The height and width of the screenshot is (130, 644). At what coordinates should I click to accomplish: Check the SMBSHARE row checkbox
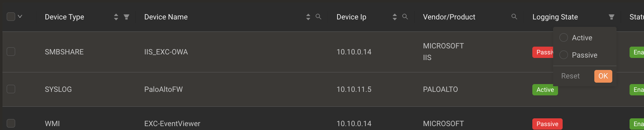coord(11,52)
